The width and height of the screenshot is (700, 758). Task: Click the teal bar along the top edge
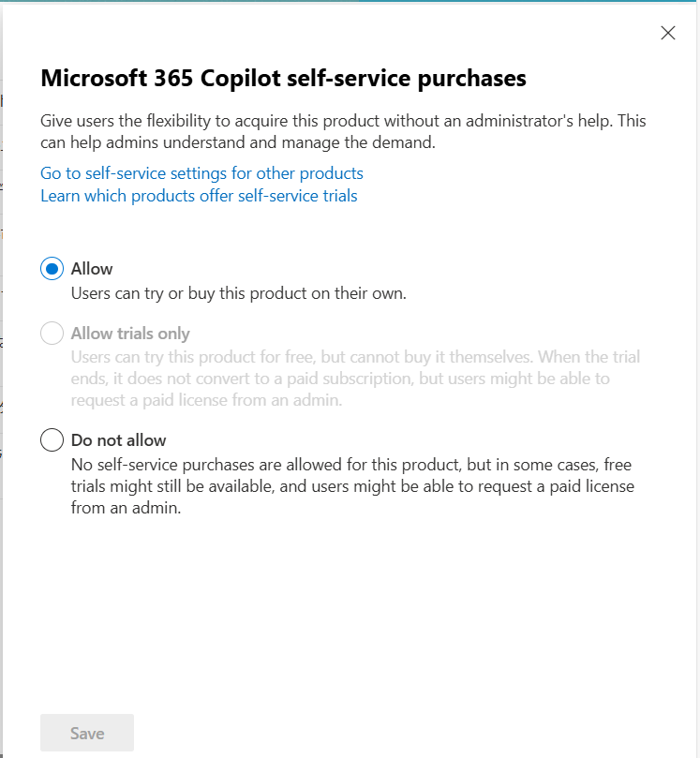coord(350,1)
